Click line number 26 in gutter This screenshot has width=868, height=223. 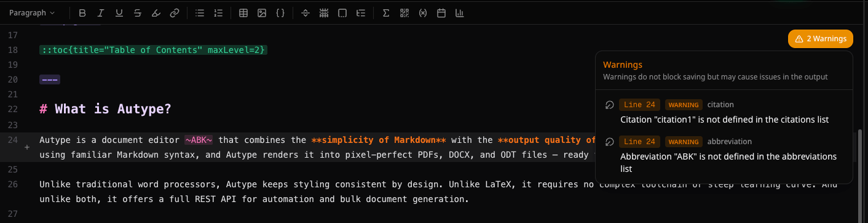[14, 184]
